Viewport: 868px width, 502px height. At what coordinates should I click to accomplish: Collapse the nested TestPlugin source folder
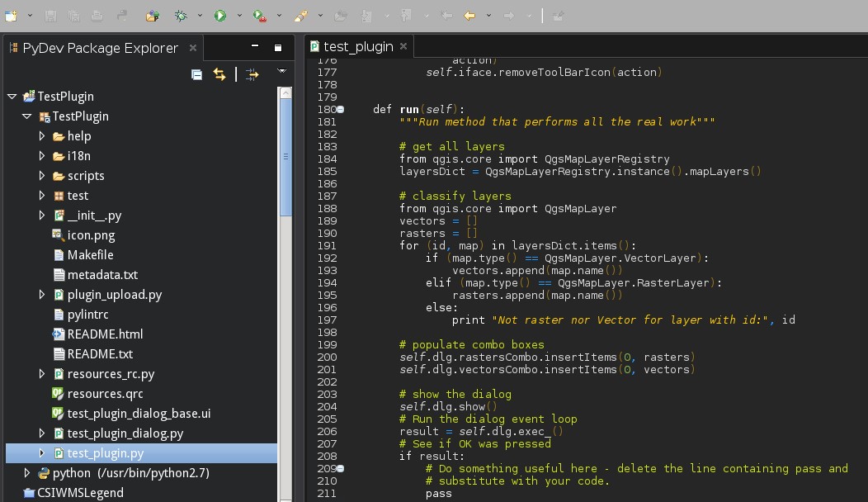(x=27, y=116)
